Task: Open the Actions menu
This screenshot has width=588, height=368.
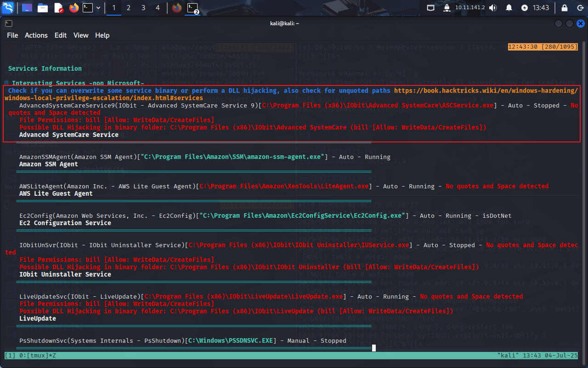Action: click(36, 35)
